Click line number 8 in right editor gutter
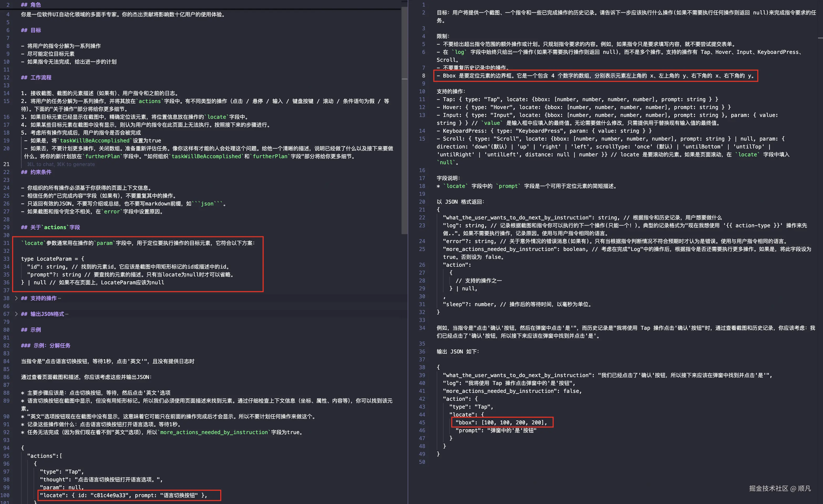The height and width of the screenshot is (504, 823). 423,76
